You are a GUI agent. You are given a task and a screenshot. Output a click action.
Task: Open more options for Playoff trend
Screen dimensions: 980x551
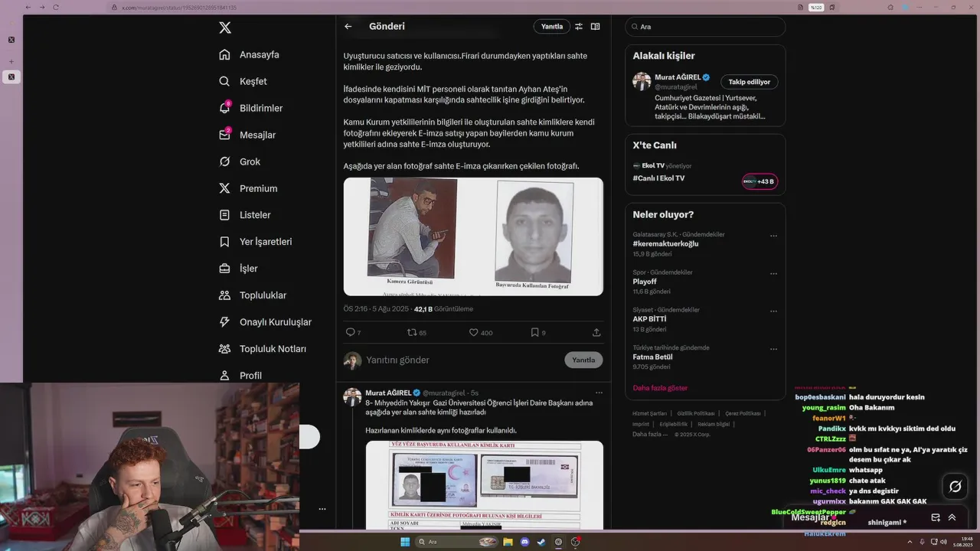point(773,273)
